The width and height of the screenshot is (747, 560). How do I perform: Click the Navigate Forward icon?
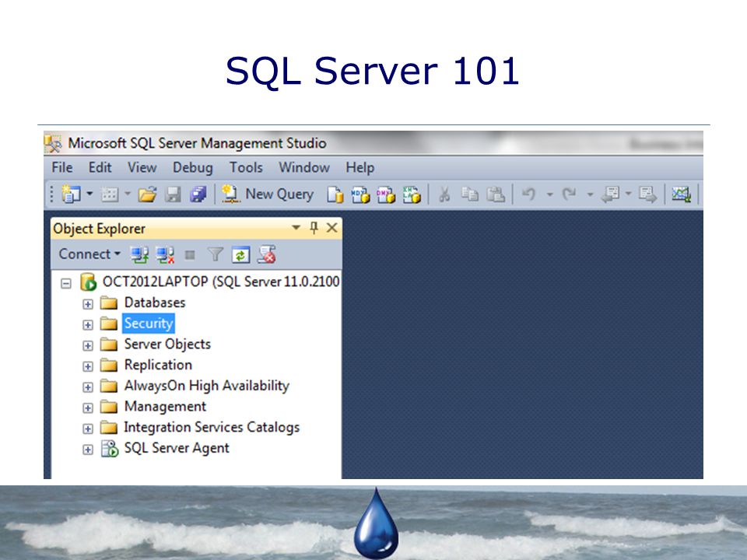coord(648,194)
